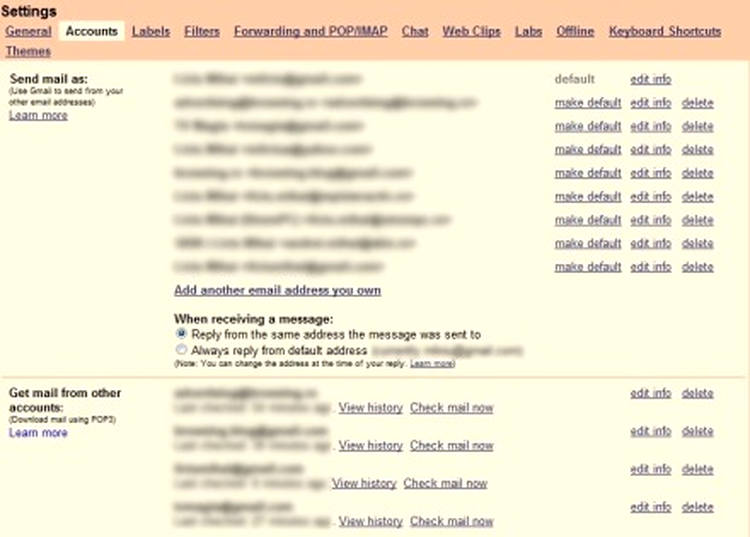
Task: Delete the third POP3 account
Action: 697,469
